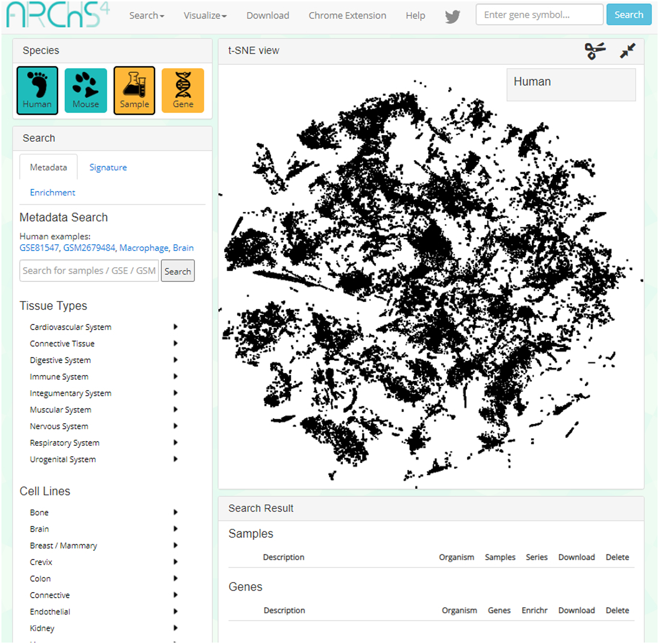Try the GSM2679484 example link

pyautogui.click(x=89, y=248)
